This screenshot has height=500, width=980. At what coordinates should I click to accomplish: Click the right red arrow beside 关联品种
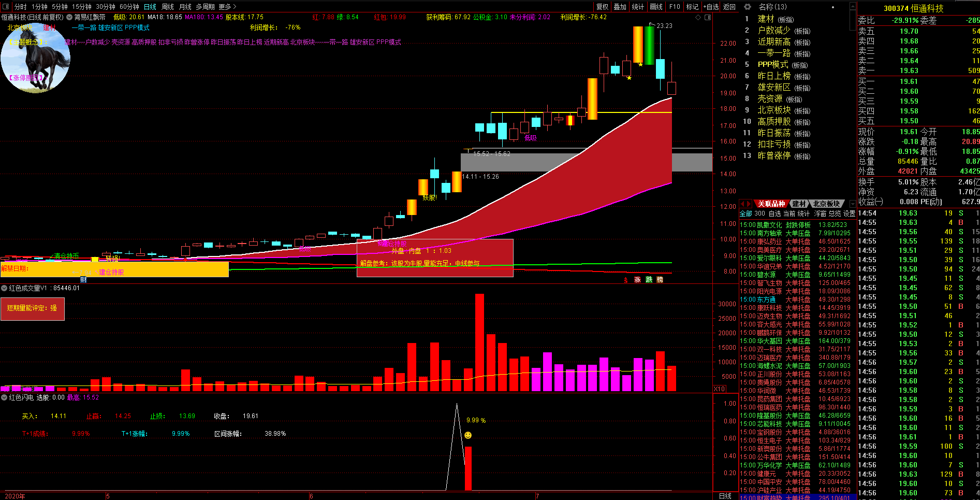tap(749, 204)
